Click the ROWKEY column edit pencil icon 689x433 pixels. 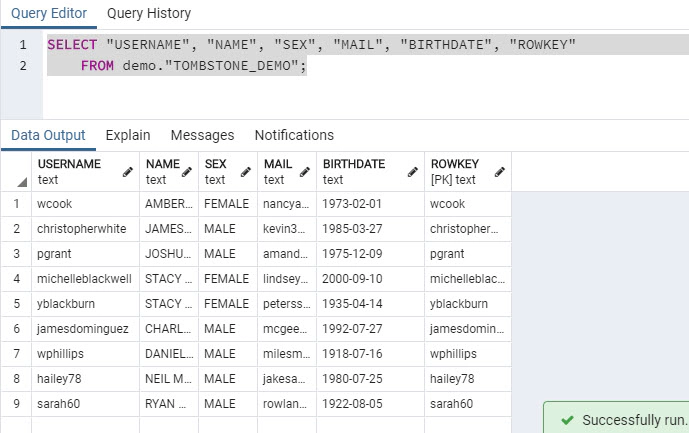[500, 172]
